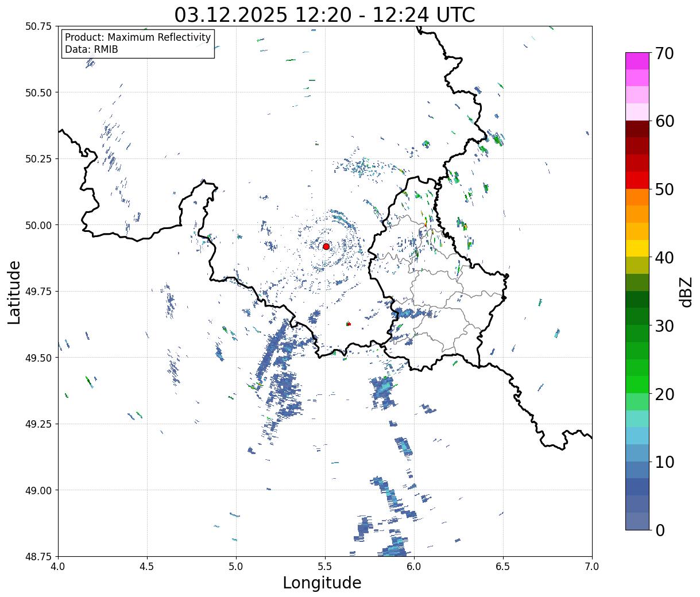This screenshot has width=700, height=597.
Task: Click the red radar station marker
Action: click(x=326, y=246)
